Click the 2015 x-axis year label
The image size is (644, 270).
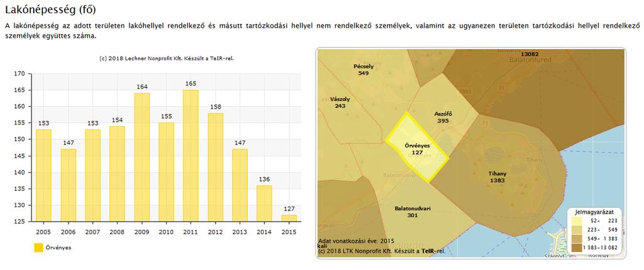(289, 232)
